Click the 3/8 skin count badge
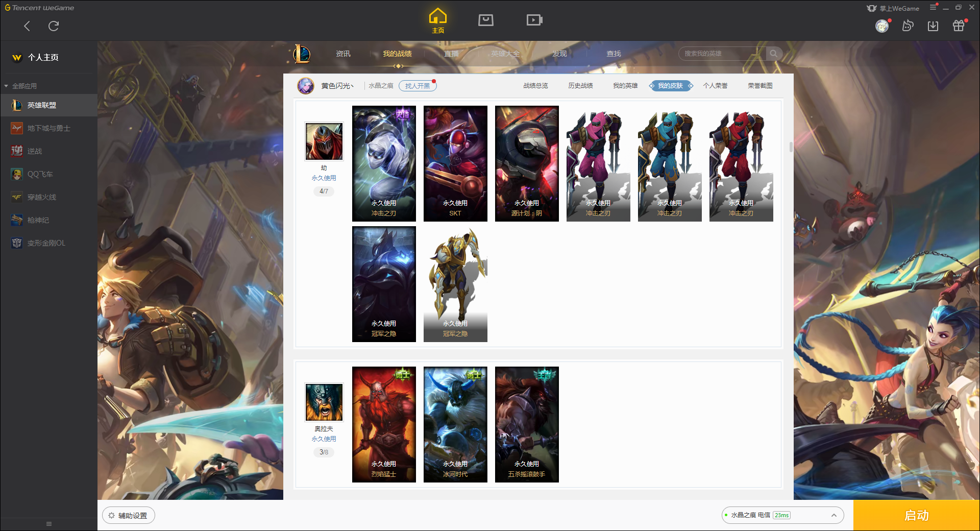The image size is (980, 531). [324, 452]
